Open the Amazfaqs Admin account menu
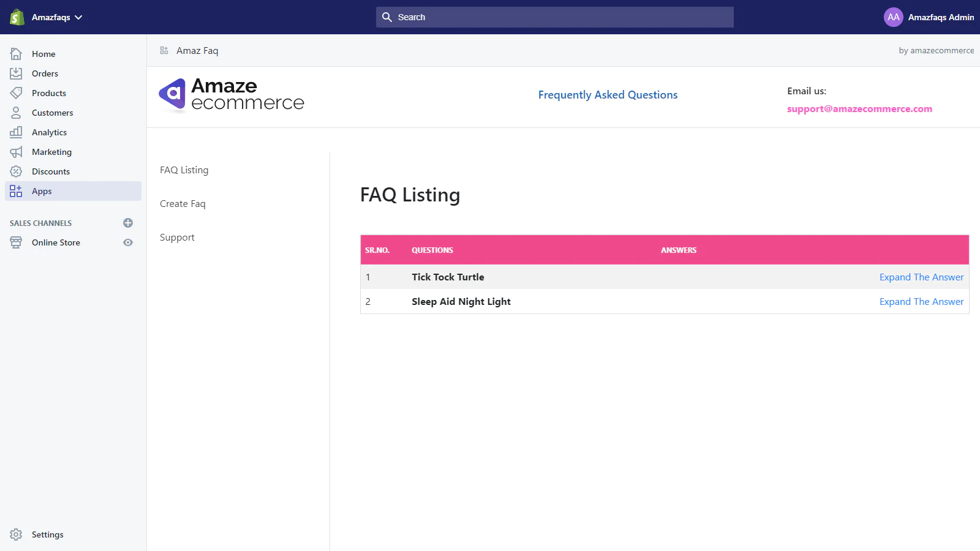980x551 pixels. (929, 17)
